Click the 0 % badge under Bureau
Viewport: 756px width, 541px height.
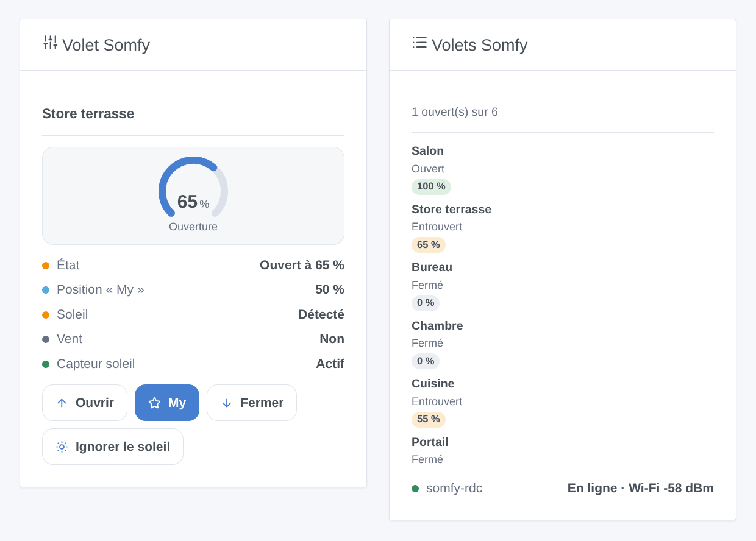(x=426, y=303)
